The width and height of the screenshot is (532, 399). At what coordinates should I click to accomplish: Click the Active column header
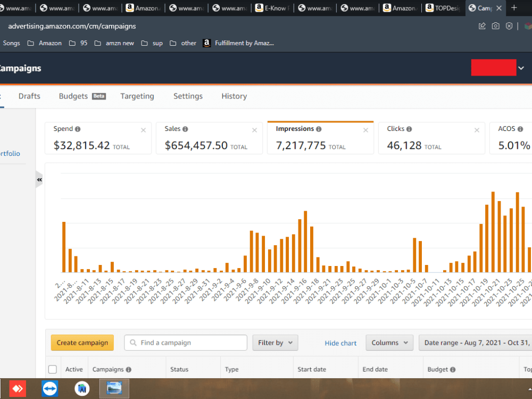(74, 369)
